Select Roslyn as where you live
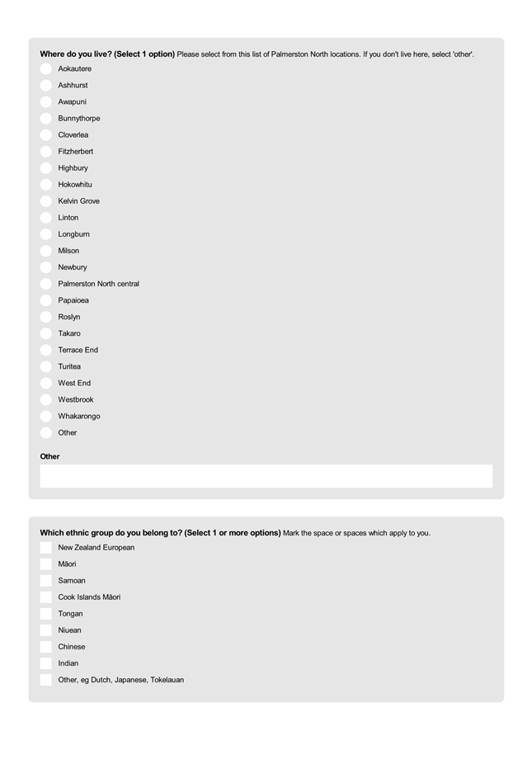 [46, 317]
